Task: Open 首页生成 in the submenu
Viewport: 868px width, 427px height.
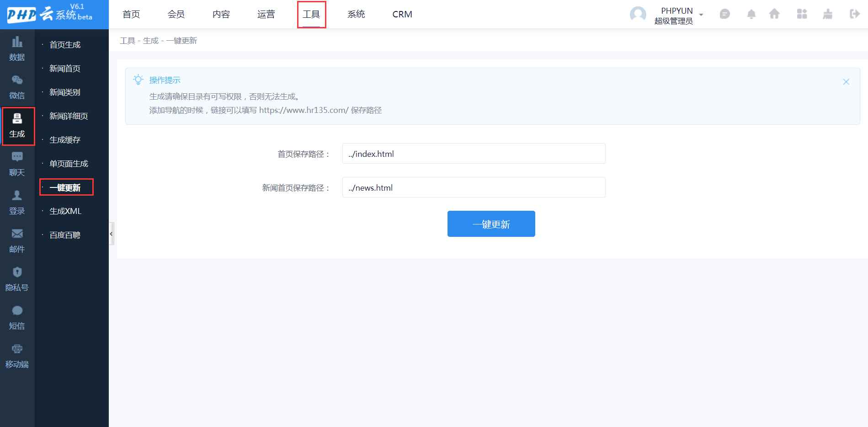Action: (x=65, y=45)
